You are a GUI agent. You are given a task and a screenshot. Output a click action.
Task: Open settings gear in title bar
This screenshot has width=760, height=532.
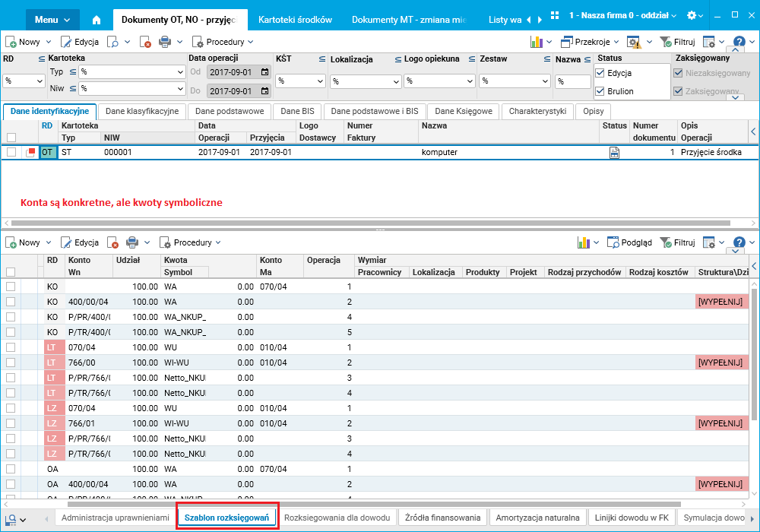click(x=691, y=16)
